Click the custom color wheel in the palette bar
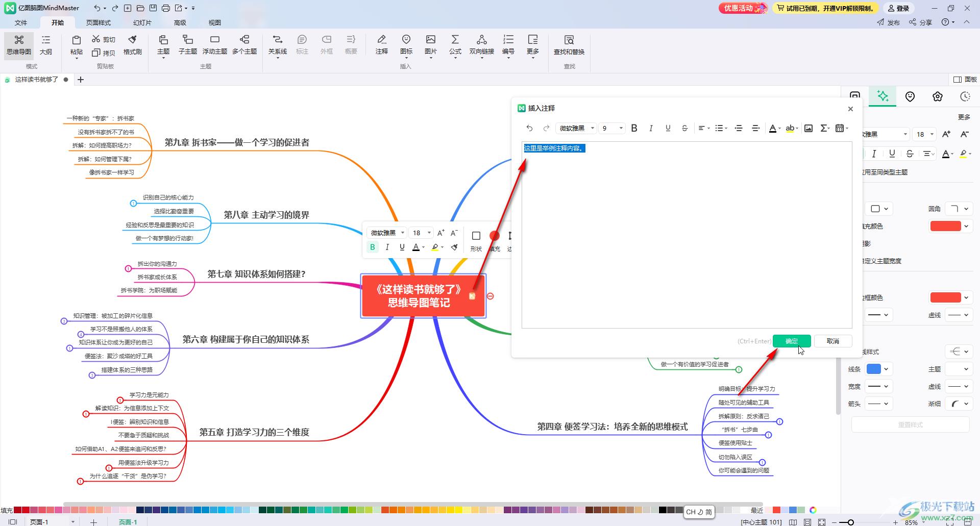This screenshot has width=980, height=526. point(813,510)
